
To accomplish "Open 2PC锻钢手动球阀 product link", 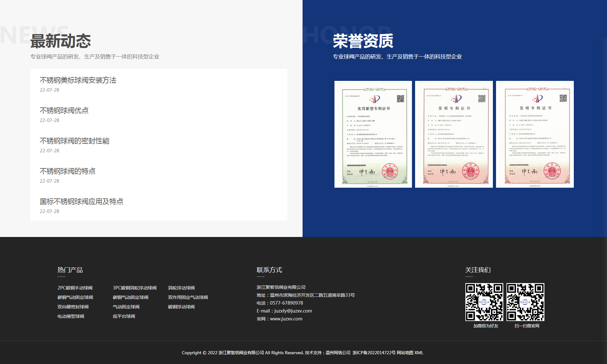I will [x=75, y=288].
